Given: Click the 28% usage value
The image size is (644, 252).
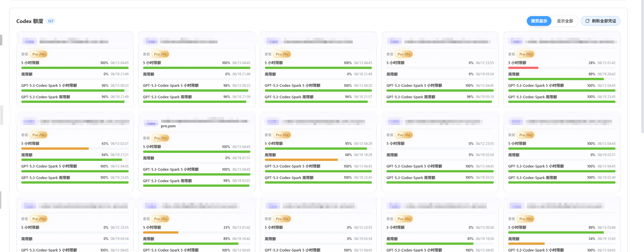Looking at the screenshot, I should (592, 63).
